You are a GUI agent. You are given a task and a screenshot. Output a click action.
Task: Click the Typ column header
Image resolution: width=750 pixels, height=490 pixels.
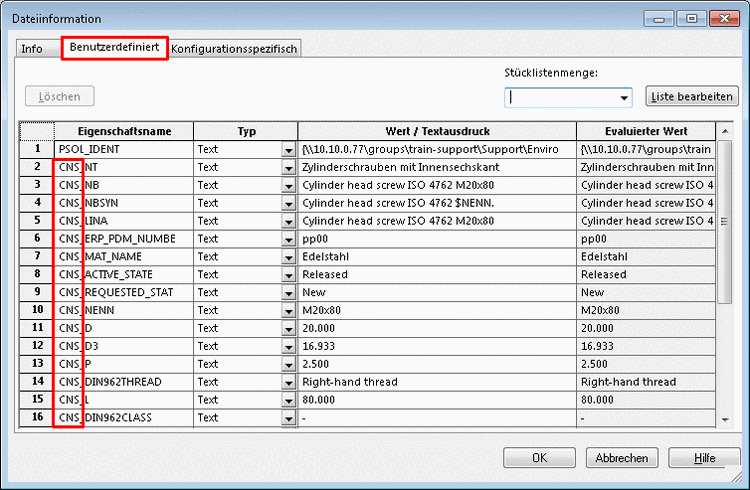click(x=246, y=131)
